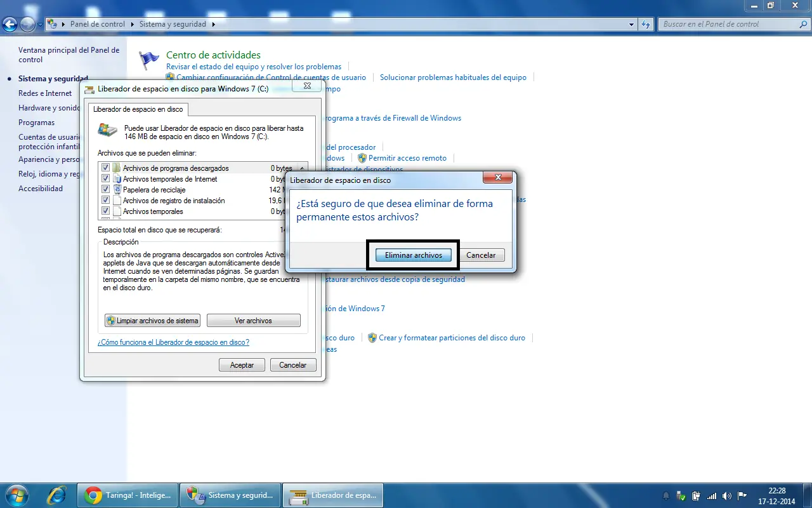
Task: Click Limpiar archivos de sistema button
Action: tap(152, 321)
